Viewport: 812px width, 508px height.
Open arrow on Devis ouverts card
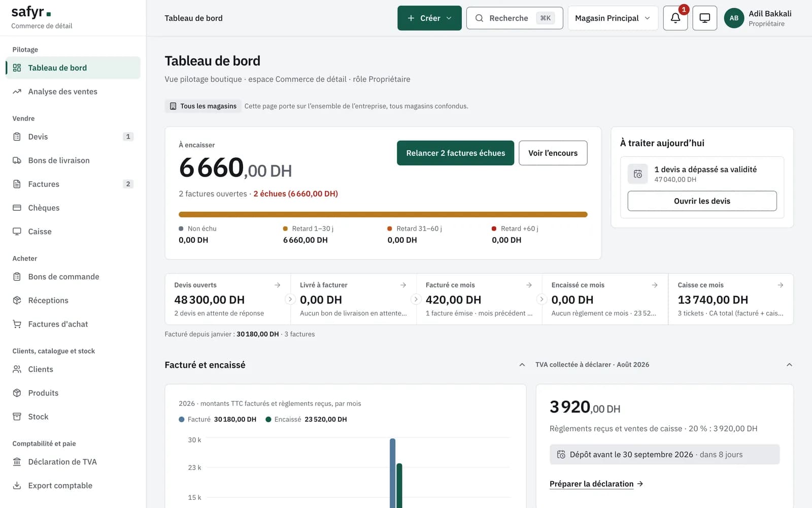[x=278, y=285]
